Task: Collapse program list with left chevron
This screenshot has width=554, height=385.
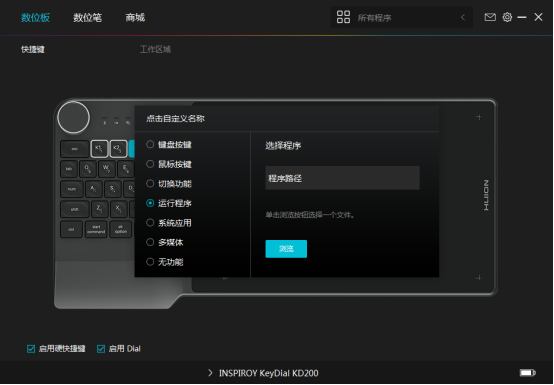Action: [x=463, y=17]
